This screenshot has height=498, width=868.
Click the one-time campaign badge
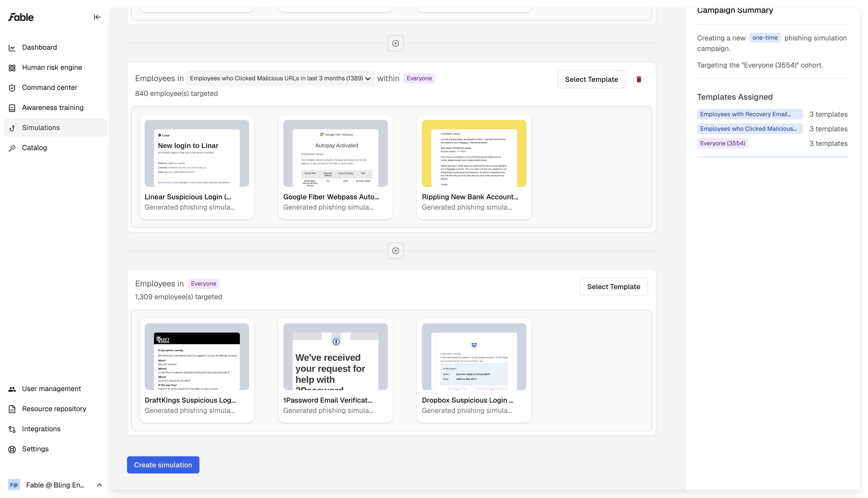coord(765,38)
